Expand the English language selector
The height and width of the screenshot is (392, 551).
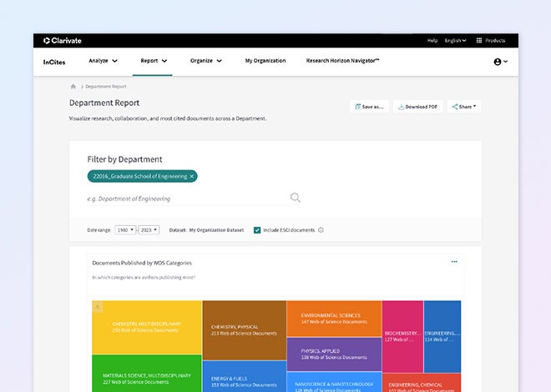point(455,40)
